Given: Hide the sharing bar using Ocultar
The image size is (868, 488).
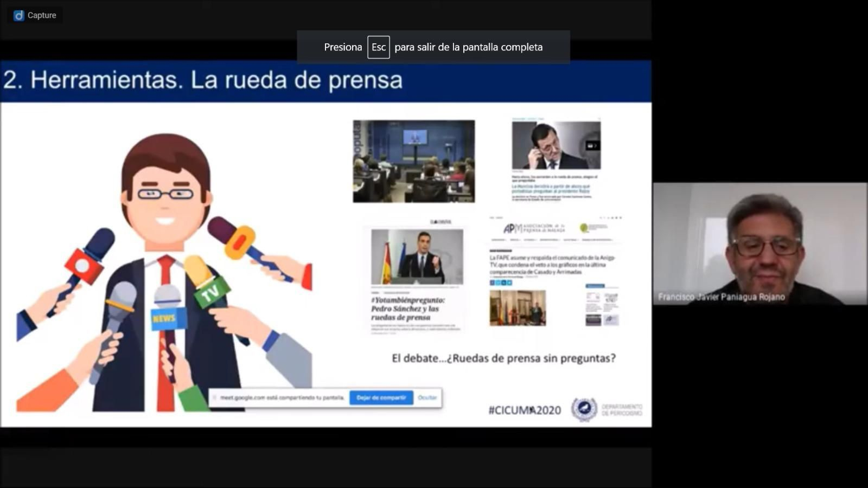Looking at the screenshot, I should tap(427, 397).
